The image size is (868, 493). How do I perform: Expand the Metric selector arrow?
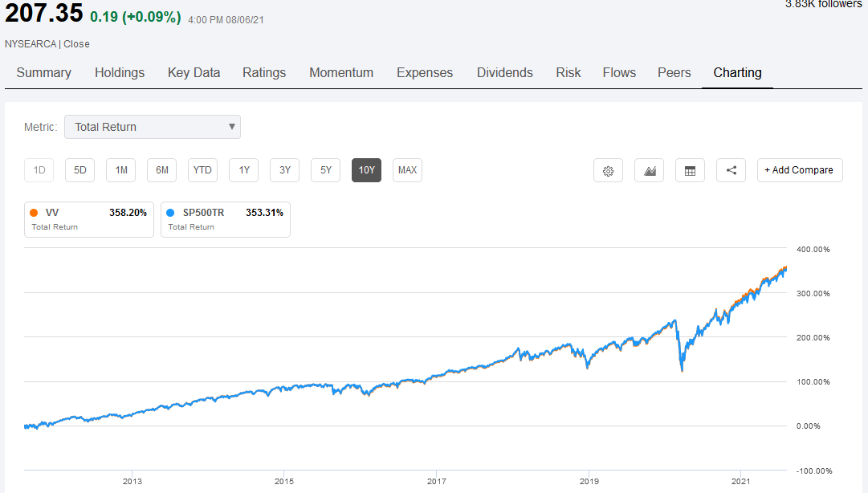click(232, 127)
